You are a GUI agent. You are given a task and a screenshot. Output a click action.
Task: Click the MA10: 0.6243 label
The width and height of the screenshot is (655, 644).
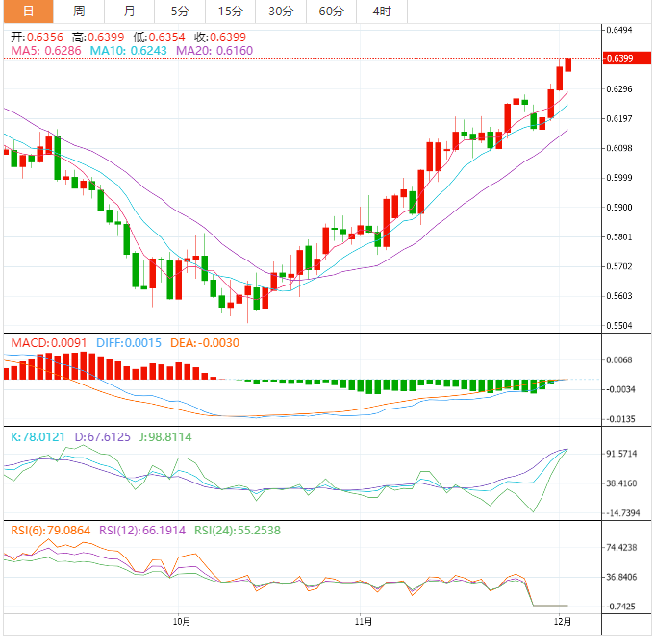pyautogui.click(x=129, y=51)
